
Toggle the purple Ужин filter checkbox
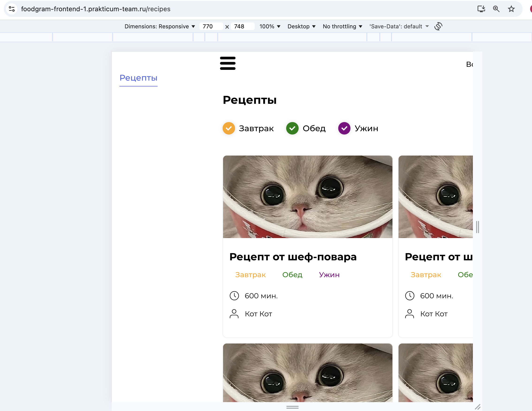[344, 128]
